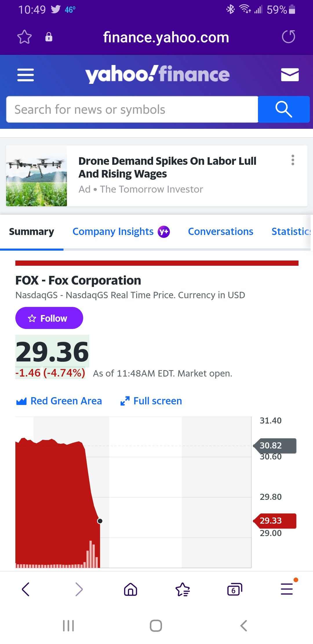
Task: Tap the Twitter notification icon
Action: [56, 10]
